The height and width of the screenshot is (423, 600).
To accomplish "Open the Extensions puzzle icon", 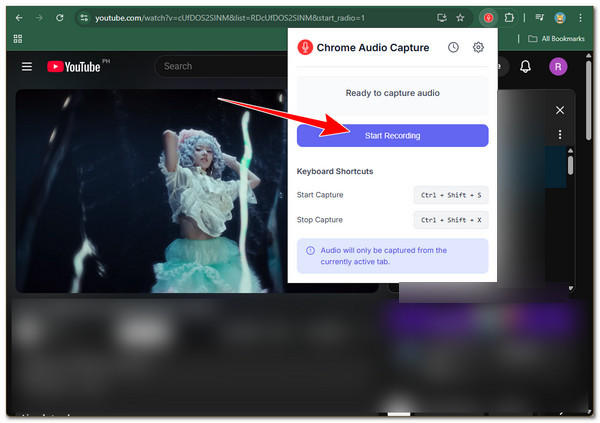I will coord(509,18).
